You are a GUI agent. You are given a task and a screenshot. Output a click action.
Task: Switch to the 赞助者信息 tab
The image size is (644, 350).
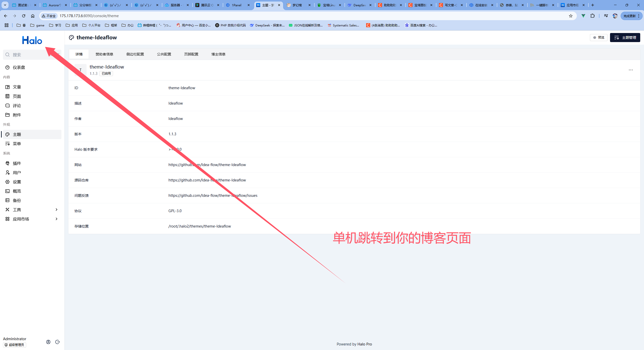(x=104, y=54)
